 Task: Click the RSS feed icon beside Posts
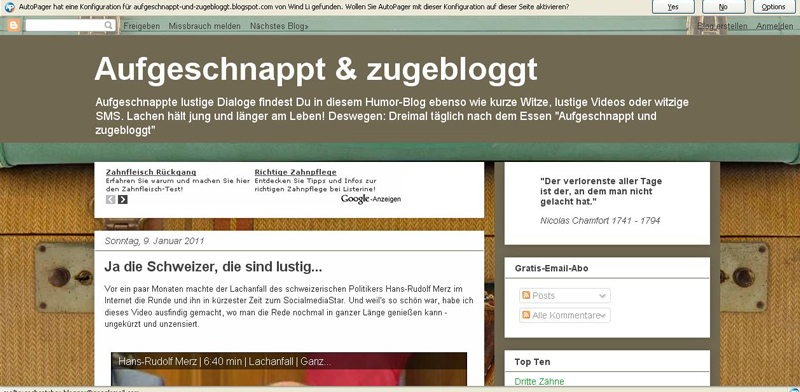(x=526, y=296)
